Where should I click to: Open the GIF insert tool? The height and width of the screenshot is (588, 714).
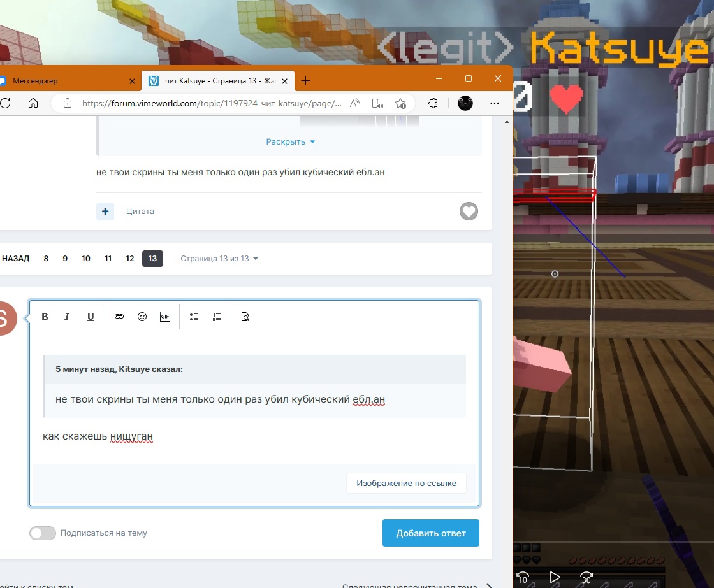pyautogui.click(x=165, y=317)
